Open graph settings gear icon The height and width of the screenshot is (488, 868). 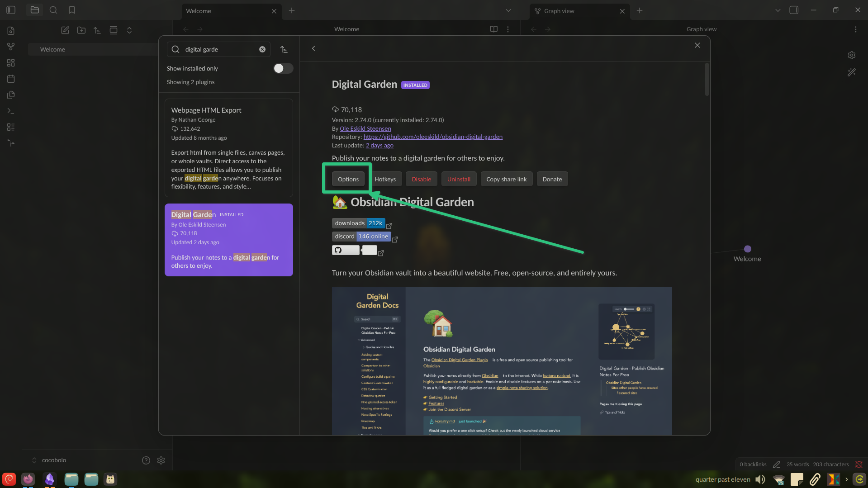click(x=852, y=55)
